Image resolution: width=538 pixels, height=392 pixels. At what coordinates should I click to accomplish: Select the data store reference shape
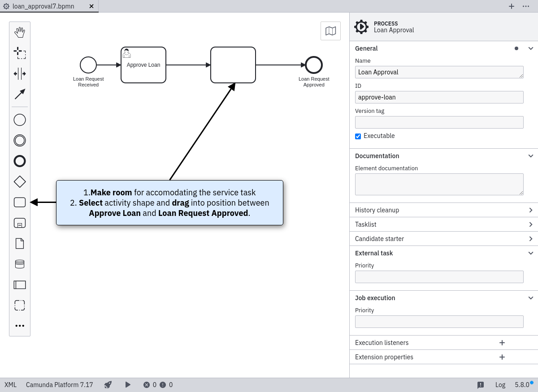tap(20, 264)
